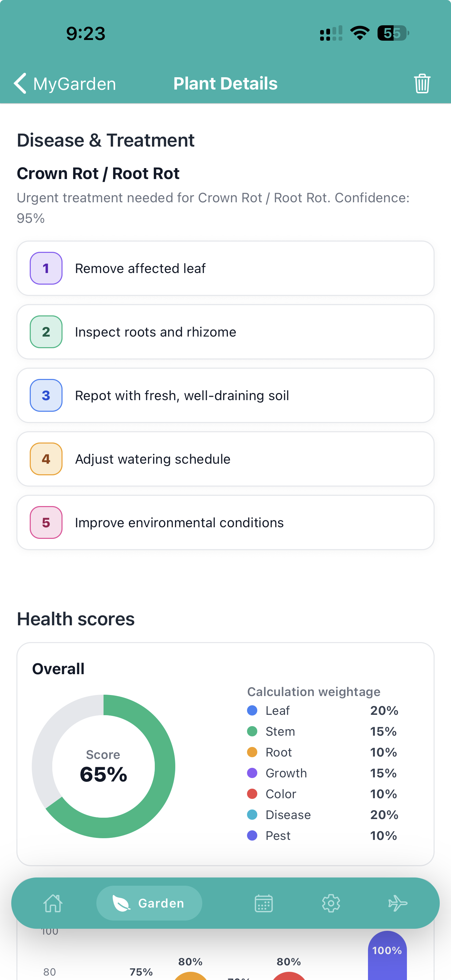Select the Garden leaf tab
Viewport: 451px width, 980px height.
149,903
